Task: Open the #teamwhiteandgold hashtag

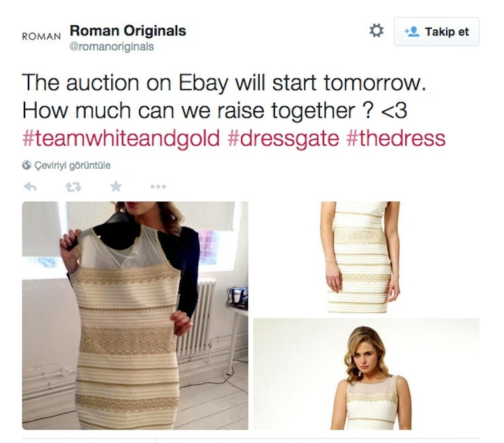Action: pos(121,138)
